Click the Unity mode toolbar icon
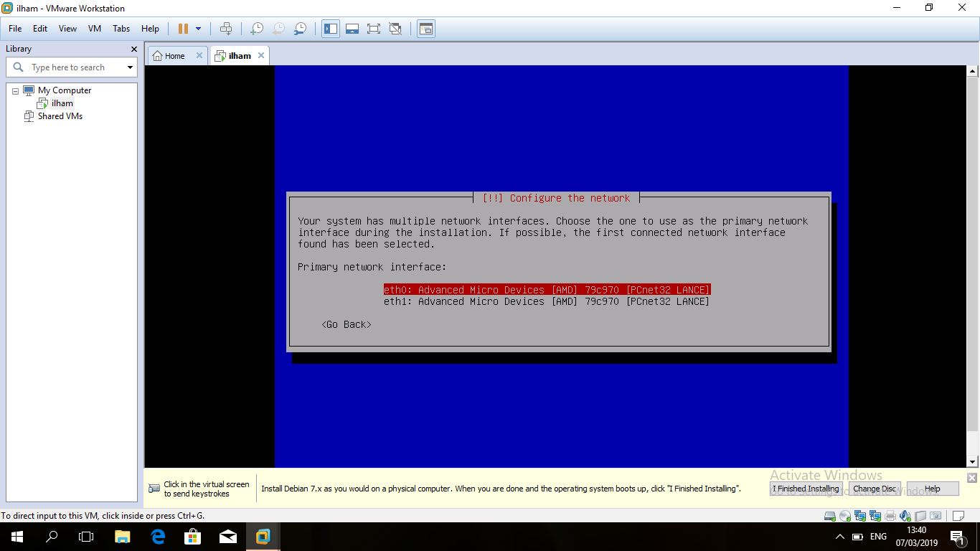This screenshot has width=980, height=551. [395, 29]
